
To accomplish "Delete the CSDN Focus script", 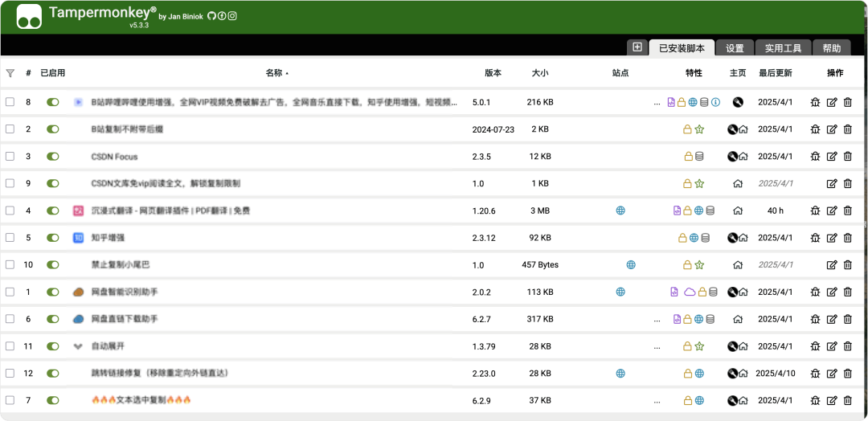I will [x=848, y=157].
